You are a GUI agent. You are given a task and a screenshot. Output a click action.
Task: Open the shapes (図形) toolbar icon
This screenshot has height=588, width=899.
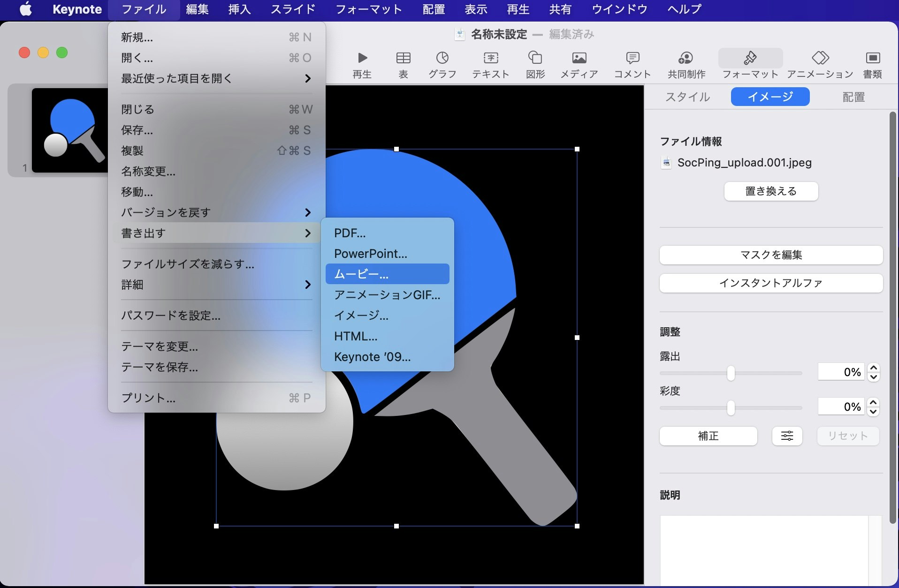[535, 58]
